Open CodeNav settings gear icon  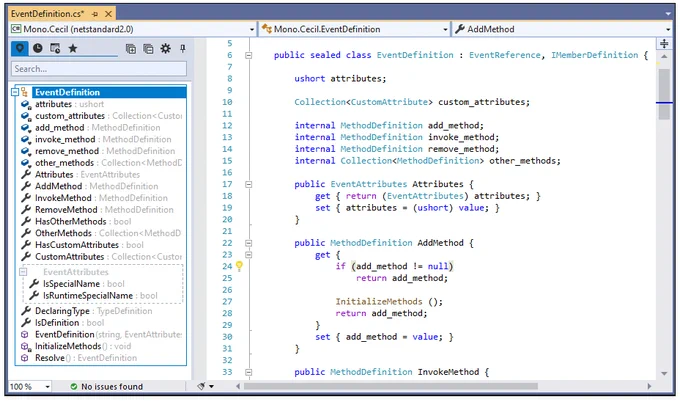point(166,49)
